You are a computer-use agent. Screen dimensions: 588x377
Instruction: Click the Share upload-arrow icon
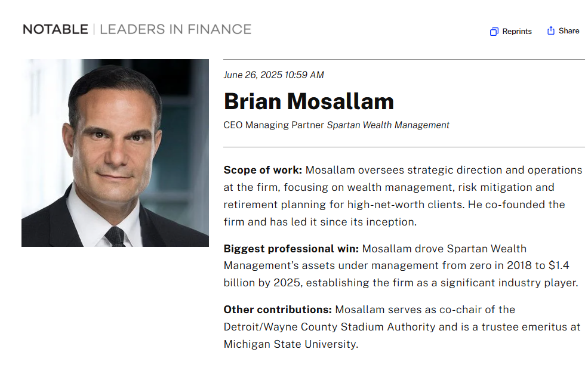[x=550, y=31]
